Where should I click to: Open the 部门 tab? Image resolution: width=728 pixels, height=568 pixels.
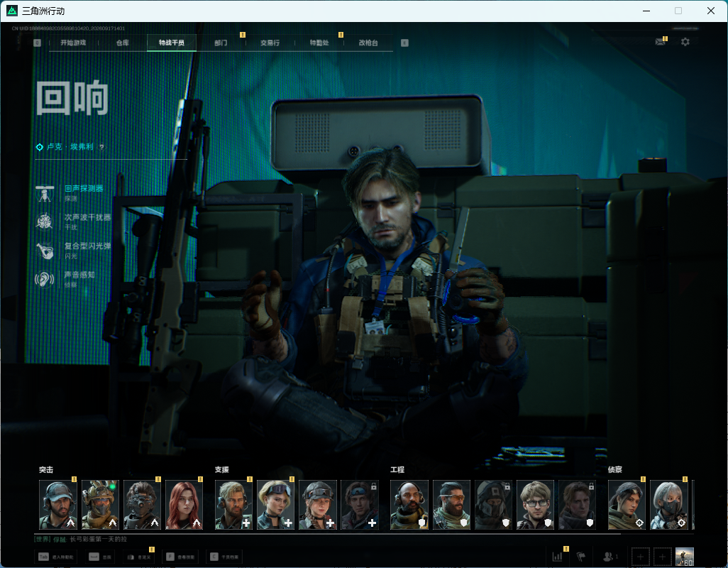coord(221,43)
